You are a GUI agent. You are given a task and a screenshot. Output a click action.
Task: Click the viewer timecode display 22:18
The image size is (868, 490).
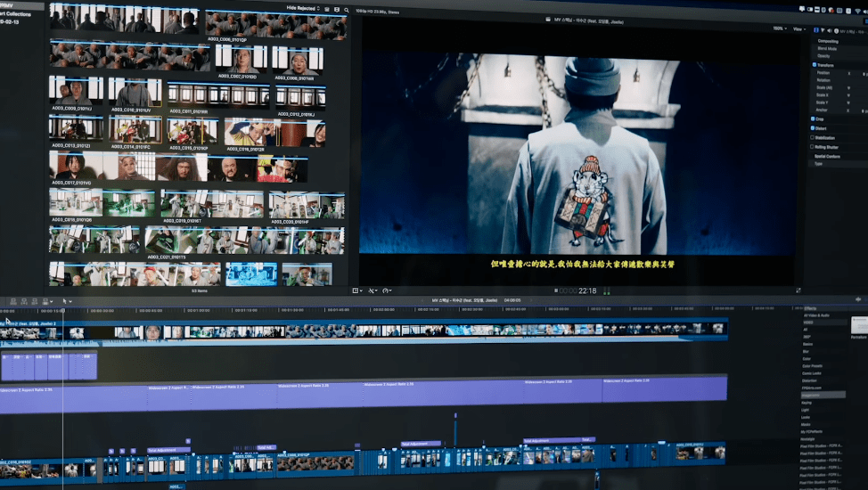(x=587, y=290)
